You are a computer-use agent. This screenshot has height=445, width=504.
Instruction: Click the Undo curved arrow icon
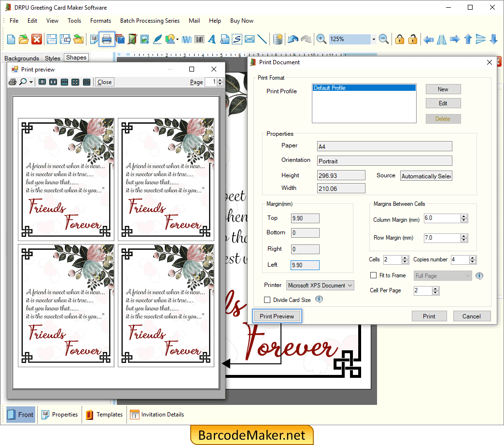(x=293, y=39)
